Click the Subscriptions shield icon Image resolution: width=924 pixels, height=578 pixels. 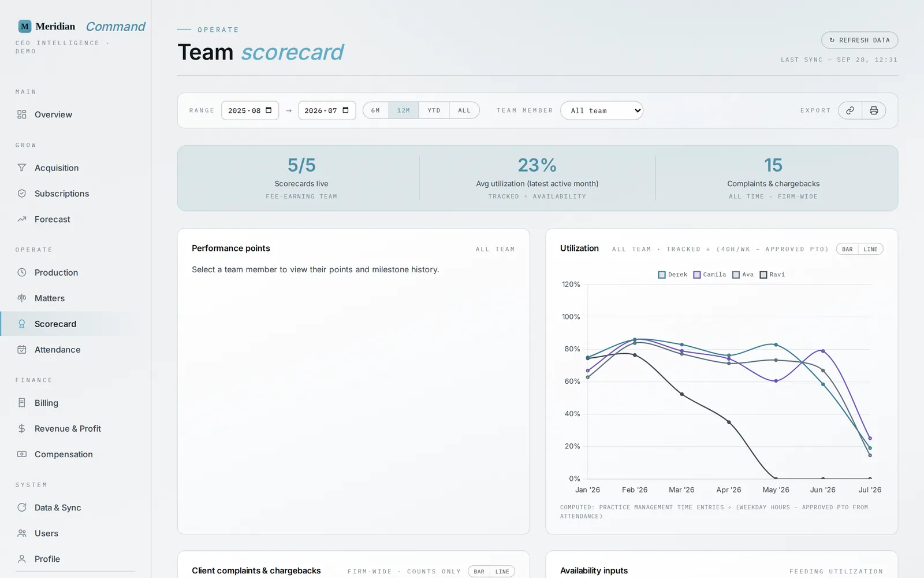tap(22, 194)
